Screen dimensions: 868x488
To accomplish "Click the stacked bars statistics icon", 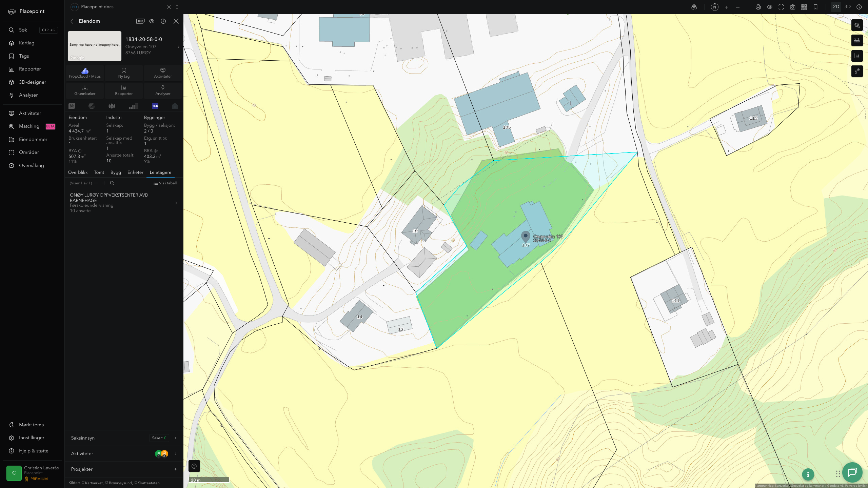I will coord(134,106).
